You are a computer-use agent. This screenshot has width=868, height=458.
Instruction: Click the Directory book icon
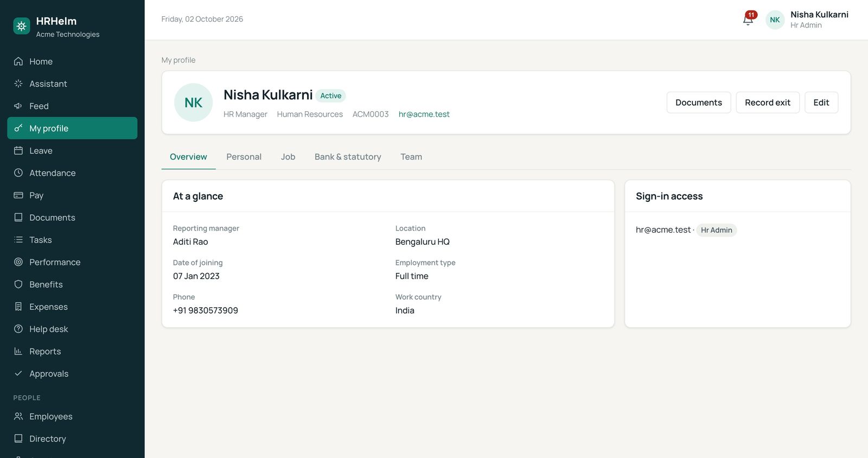click(18, 438)
